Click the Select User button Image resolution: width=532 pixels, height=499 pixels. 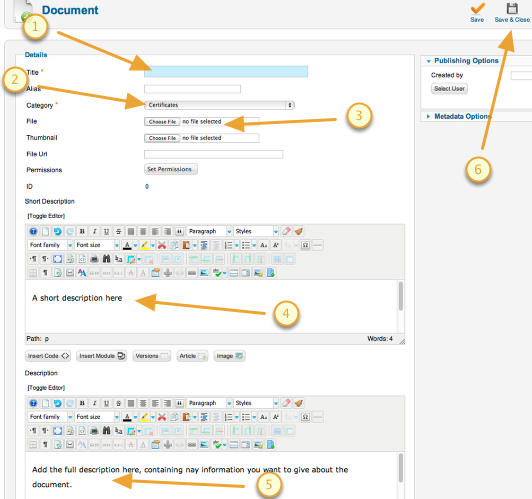[x=449, y=89]
